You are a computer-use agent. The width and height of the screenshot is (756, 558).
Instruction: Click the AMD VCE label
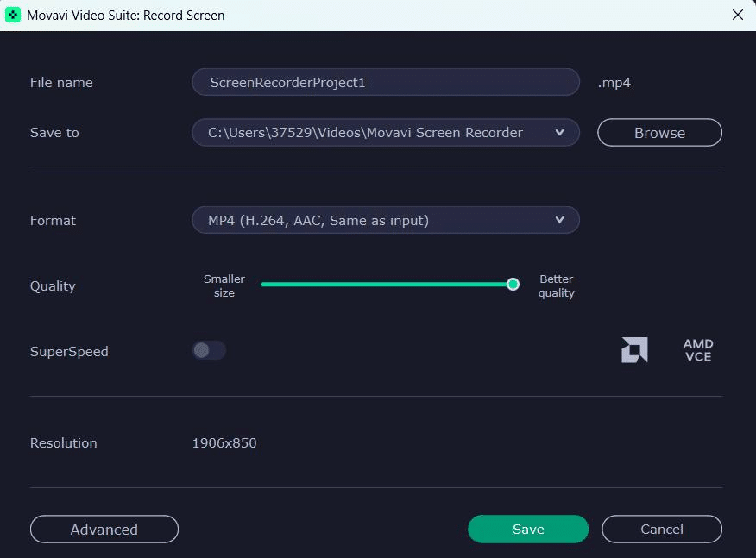click(x=698, y=350)
